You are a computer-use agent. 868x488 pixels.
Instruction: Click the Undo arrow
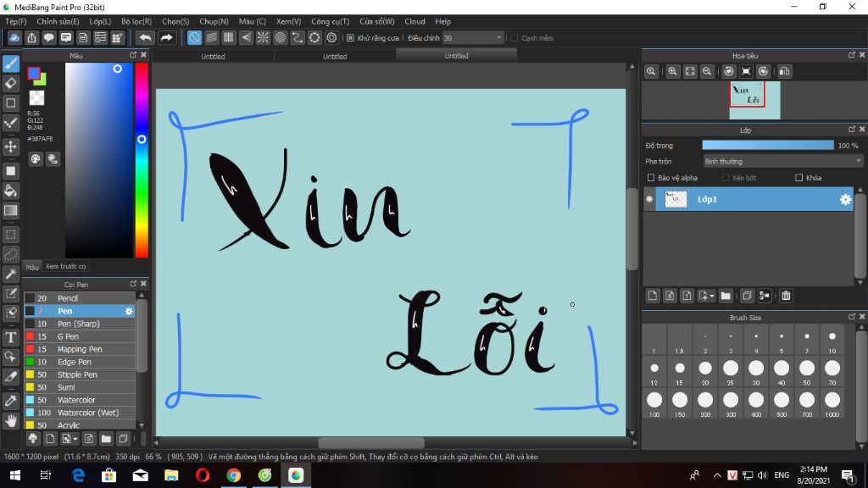point(145,37)
